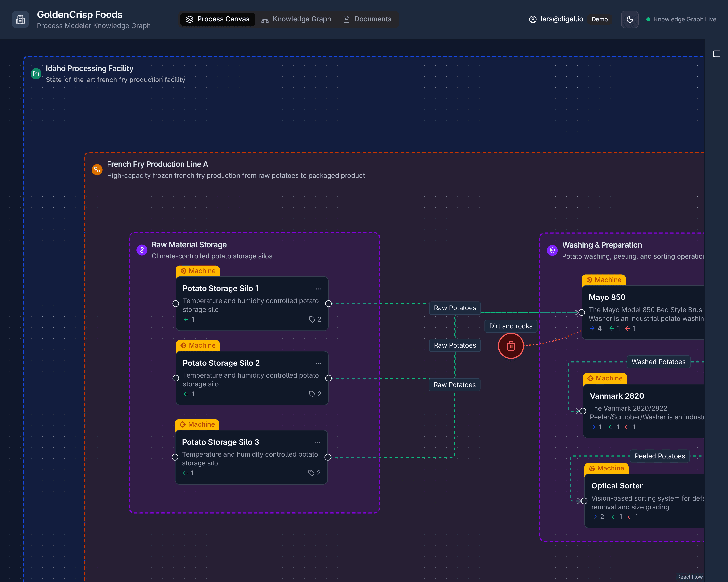
Task: Toggle dark mode with the moon button
Action: [630, 19]
